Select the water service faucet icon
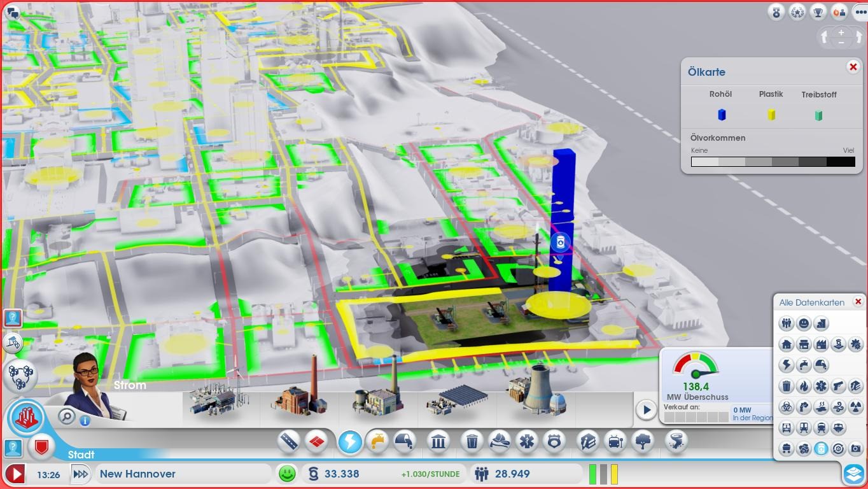Screen dimensions: 868x489 [x=377, y=441]
